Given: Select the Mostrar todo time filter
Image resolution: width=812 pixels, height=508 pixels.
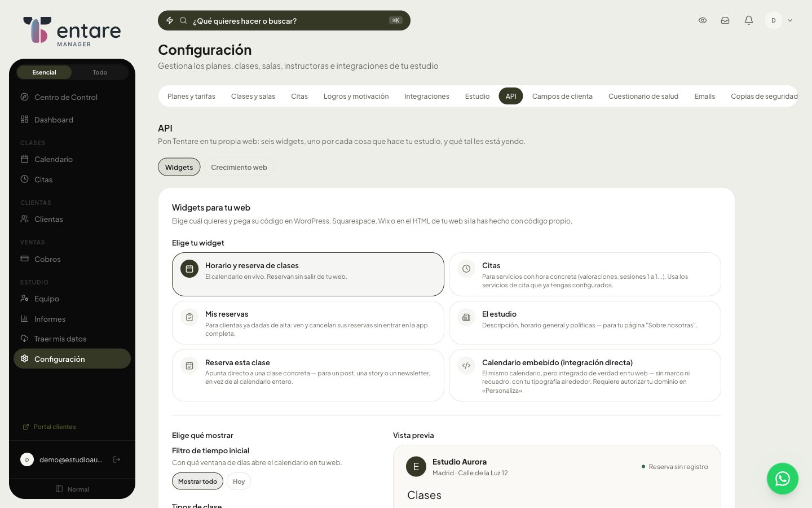Looking at the screenshot, I should coord(197,481).
